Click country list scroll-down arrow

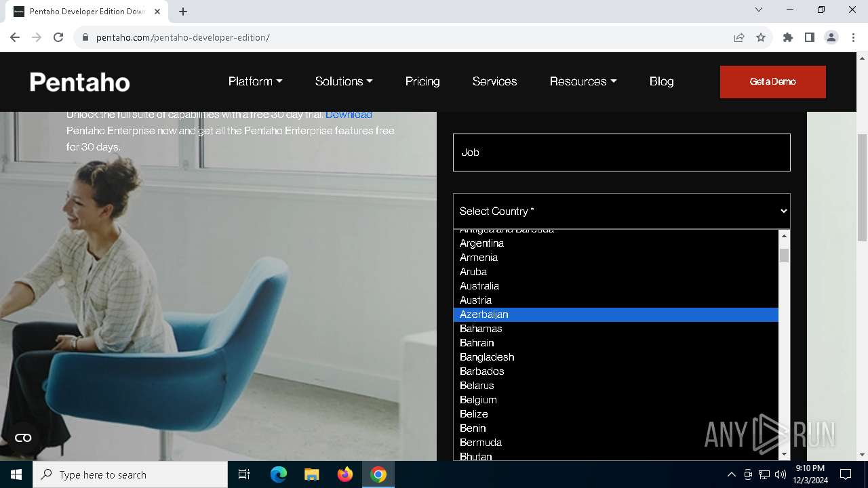coord(784,454)
